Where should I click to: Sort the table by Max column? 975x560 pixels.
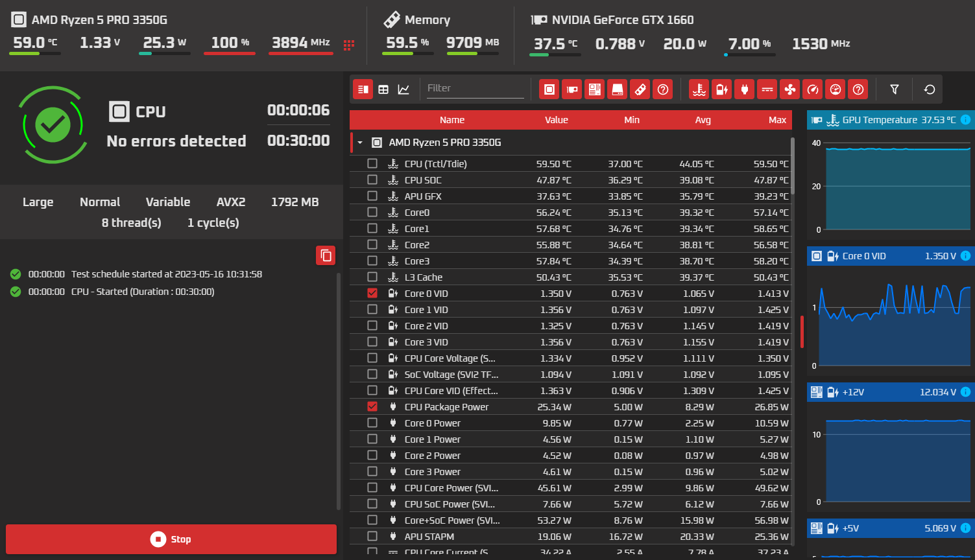pyautogui.click(x=777, y=120)
